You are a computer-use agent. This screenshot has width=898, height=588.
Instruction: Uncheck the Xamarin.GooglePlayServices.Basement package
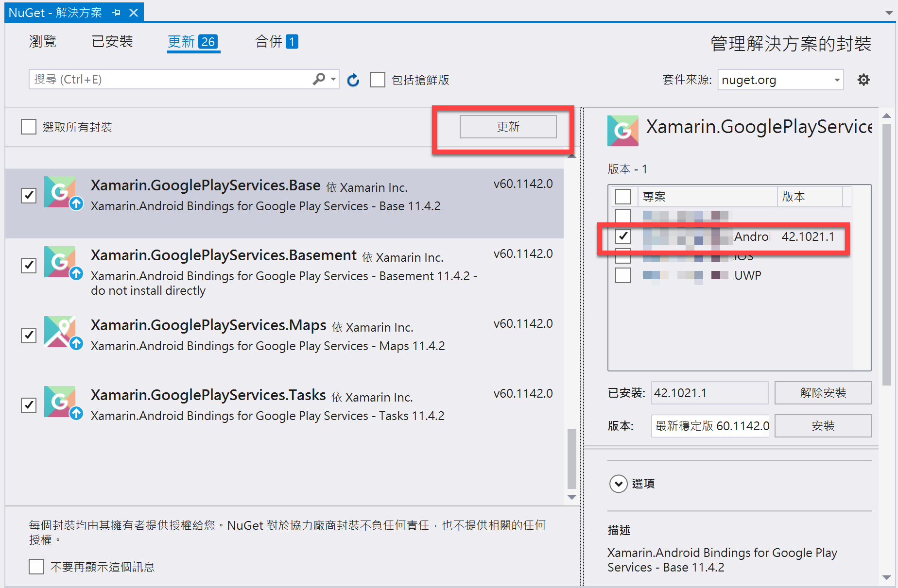pyautogui.click(x=29, y=265)
